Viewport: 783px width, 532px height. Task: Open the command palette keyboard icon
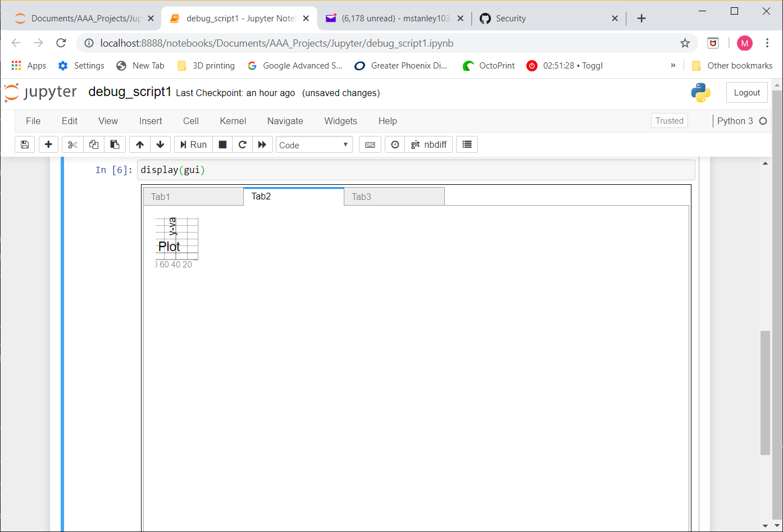[x=370, y=144]
